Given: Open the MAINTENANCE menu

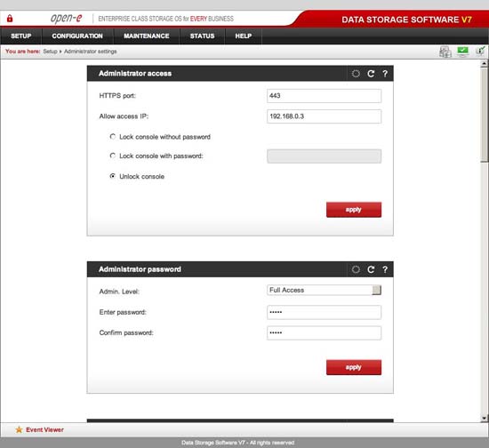Looking at the screenshot, I should (x=147, y=36).
